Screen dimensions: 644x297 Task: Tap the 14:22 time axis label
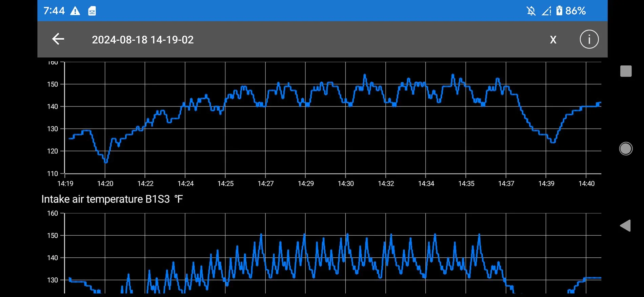[145, 183]
